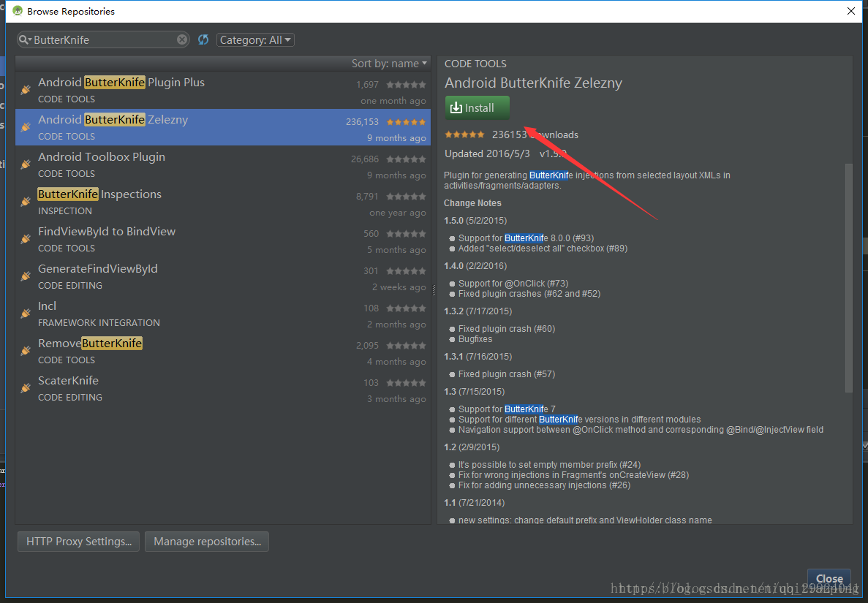Image resolution: width=868 pixels, height=603 pixels.
Task: Open HTTP Proxy Settings dialog
Action: (78, 542)
